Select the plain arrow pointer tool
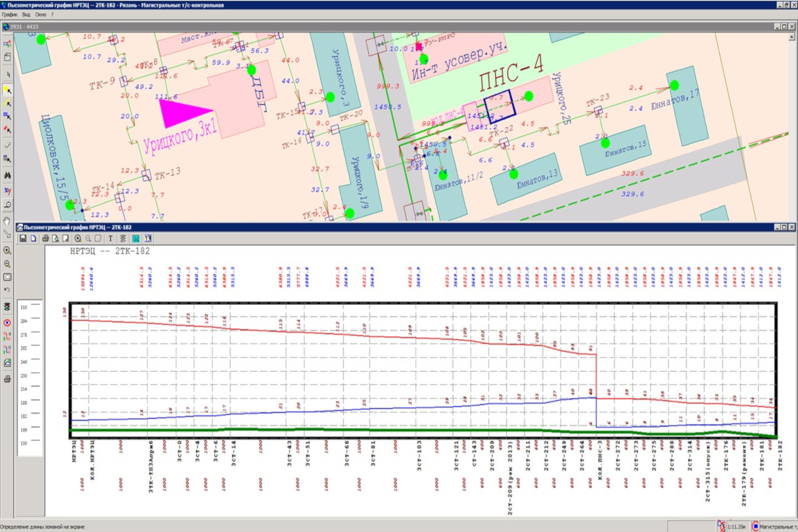798x532 pixels. point(7,74)
